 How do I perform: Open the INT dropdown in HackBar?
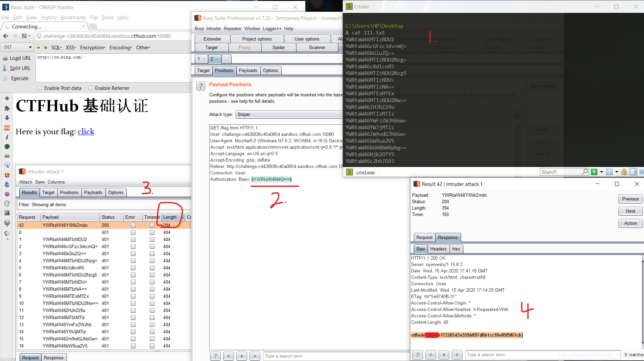[x=18, y=47]
